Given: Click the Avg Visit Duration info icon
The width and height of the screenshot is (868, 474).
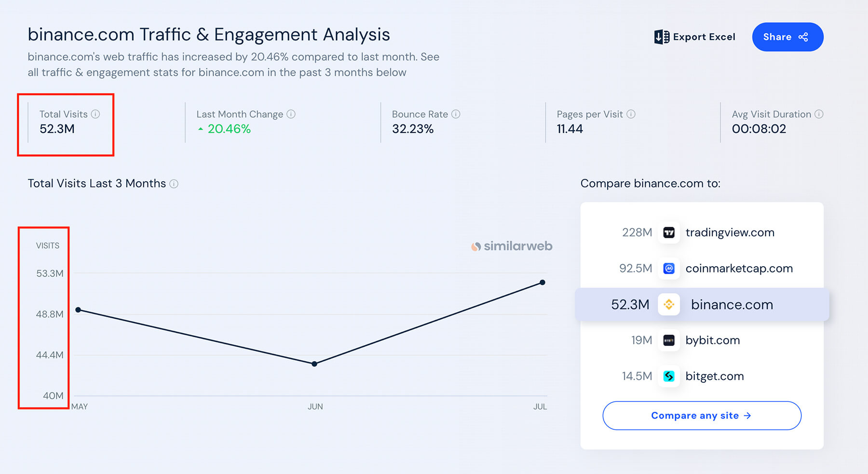Looking at the screenshot, I should 819,114.
